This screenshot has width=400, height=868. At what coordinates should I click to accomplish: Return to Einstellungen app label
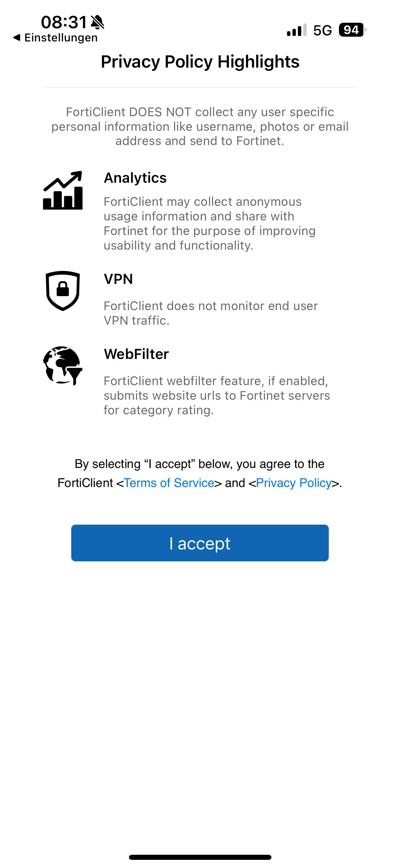click(61, 37)
